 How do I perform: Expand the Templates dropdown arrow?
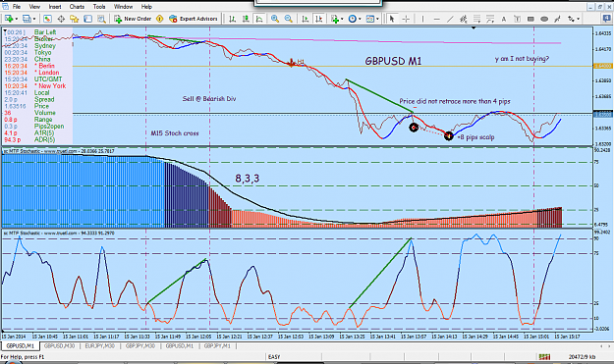(x=377, y=19)
